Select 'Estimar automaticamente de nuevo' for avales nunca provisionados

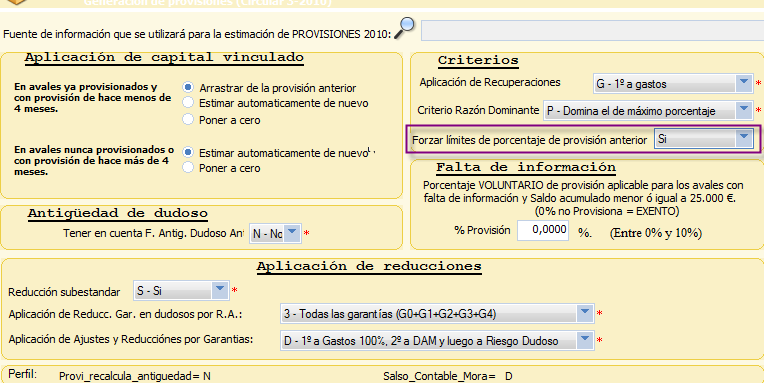188,153
